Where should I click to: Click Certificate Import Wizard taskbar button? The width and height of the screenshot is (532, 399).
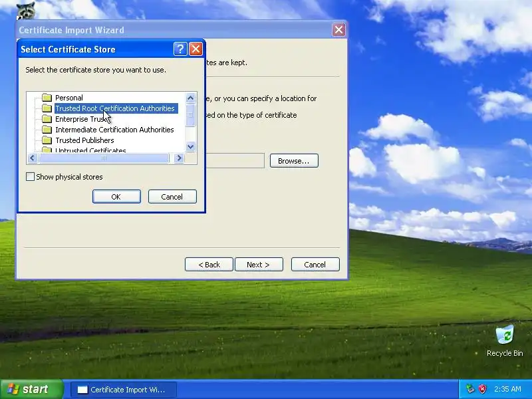pos(124,390)
